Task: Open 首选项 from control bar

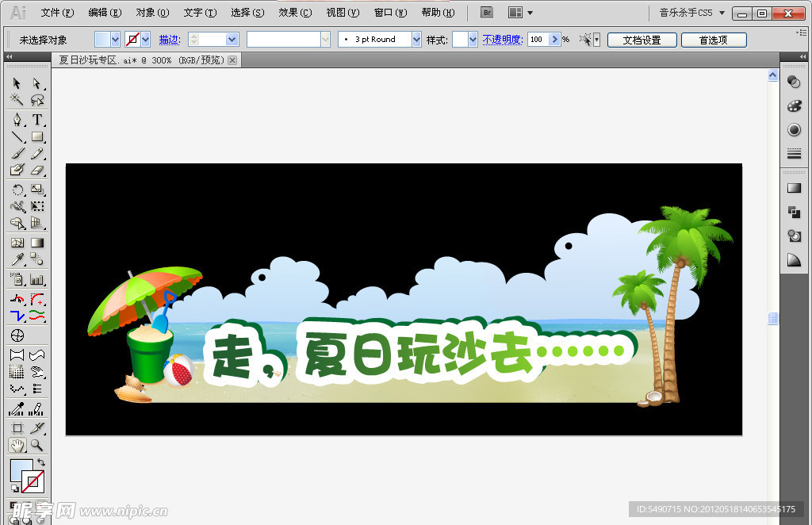Action: [x=713, y=39]
